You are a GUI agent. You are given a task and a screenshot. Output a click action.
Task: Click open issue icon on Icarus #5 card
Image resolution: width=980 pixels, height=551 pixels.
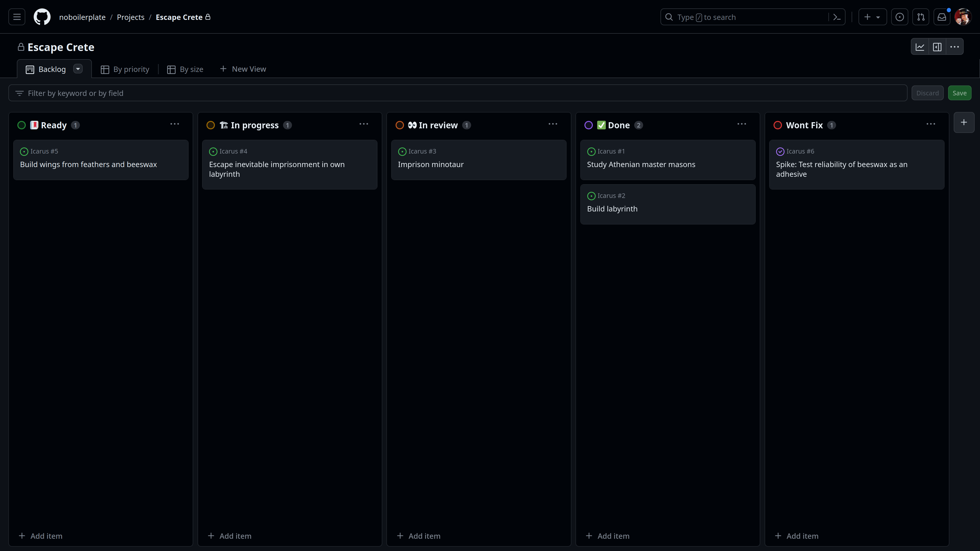24,152
